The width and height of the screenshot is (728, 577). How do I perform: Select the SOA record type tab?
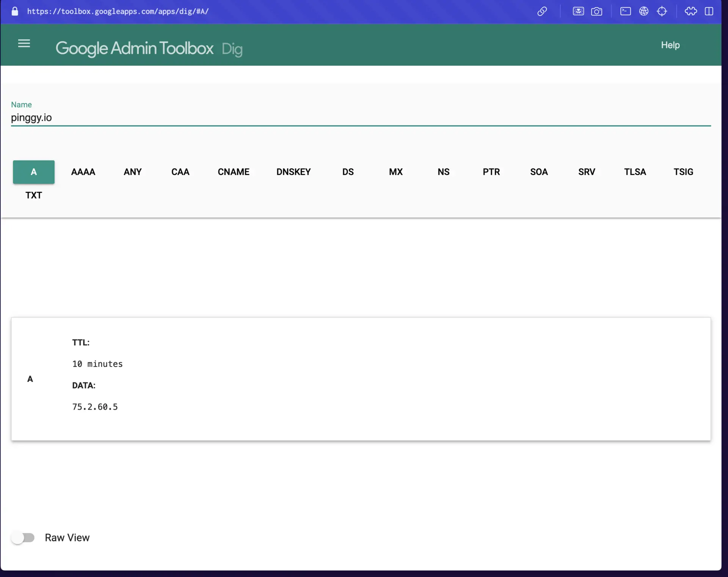tap(539, 171)
